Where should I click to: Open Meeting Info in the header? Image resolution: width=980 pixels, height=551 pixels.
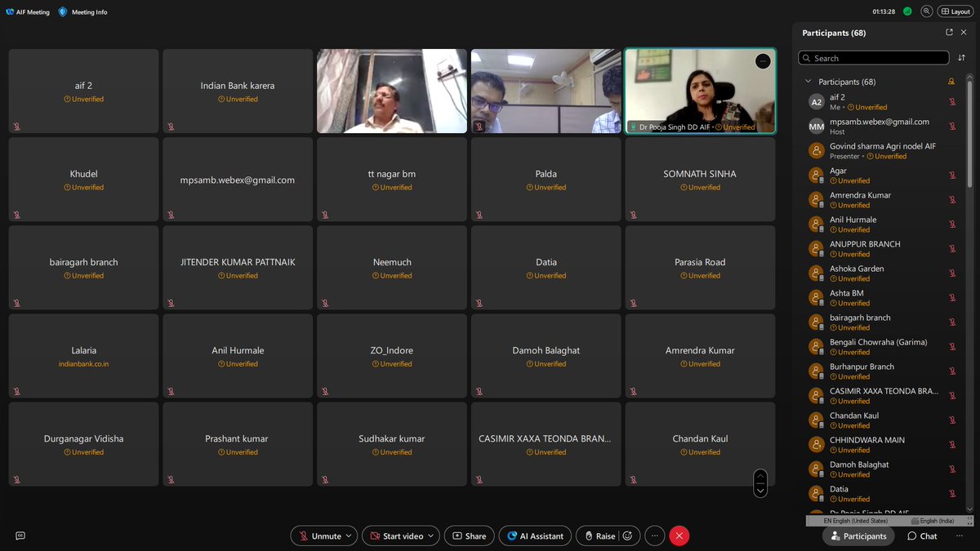[x=82, y=11]
